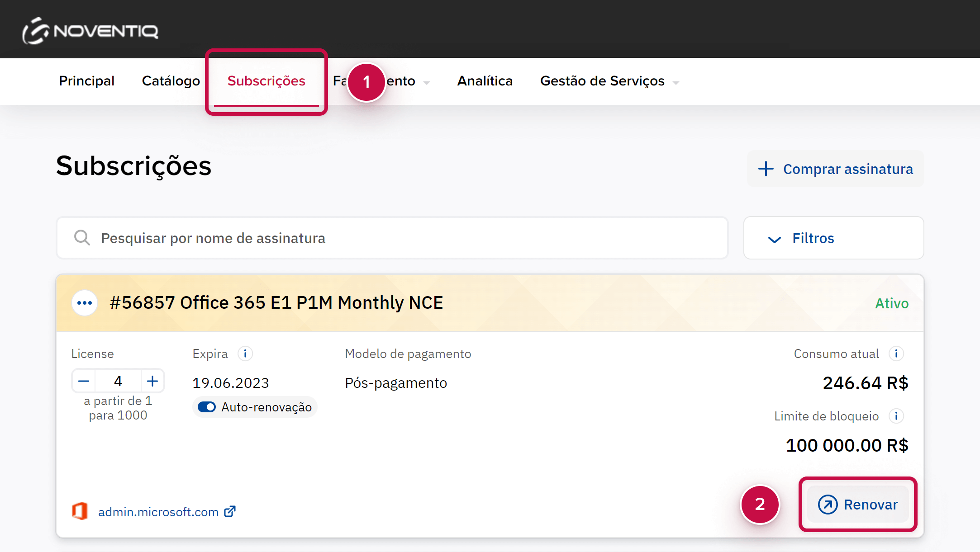The height and width of the screenshot is (552, 980).
Task: Toggle the Auto-renovação switch
Action: coord(207,407)
